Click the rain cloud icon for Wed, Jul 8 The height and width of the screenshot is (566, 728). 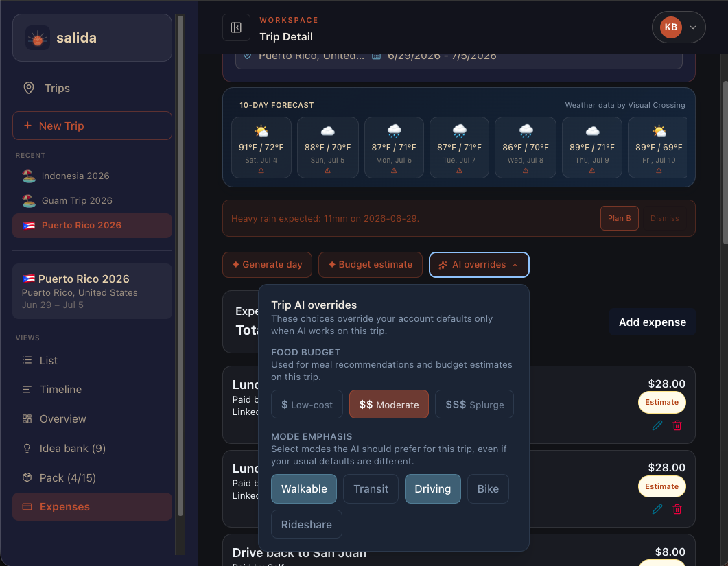526,131
